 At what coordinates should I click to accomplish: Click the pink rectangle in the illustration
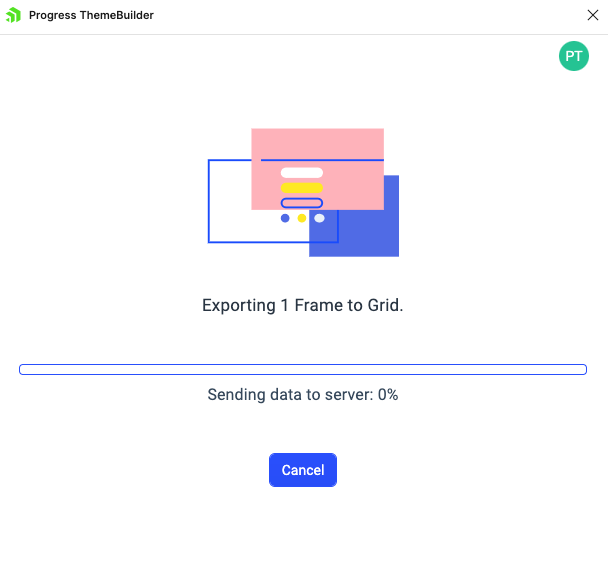coord(318,144)
